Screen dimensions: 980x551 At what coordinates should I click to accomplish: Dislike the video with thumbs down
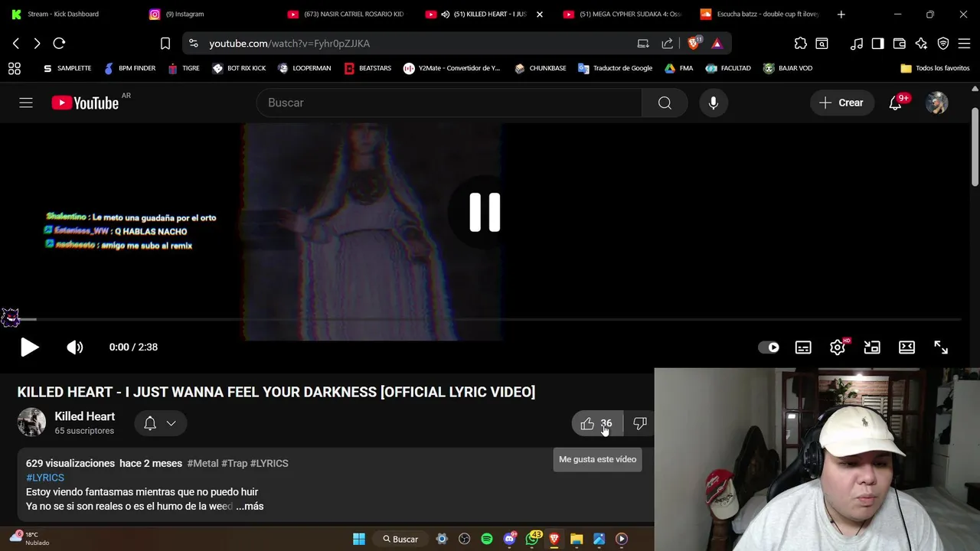tap(640, 423)
